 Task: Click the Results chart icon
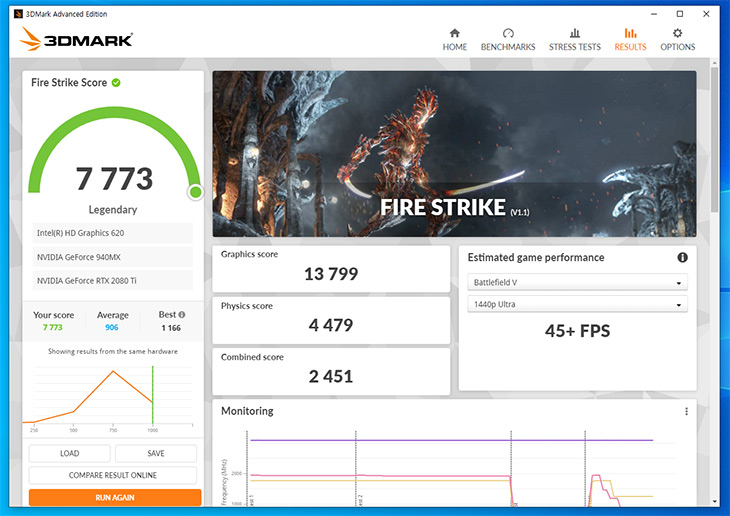click(630, 33)
